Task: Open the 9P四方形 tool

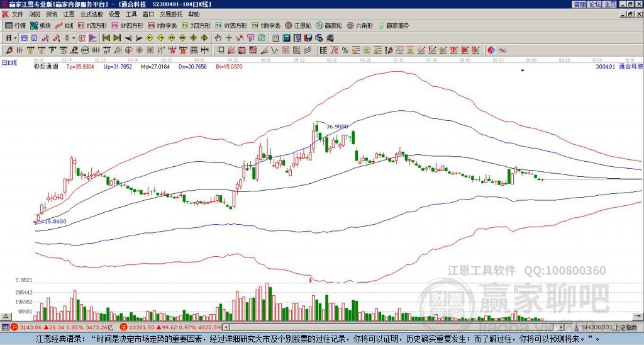Action: 127,25
